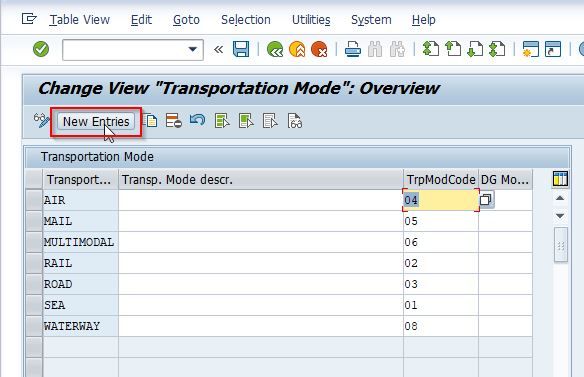Click the Create New Session icon
This screenshot has height=377, width=584.
pyautogui.click(x=531, y=49)
